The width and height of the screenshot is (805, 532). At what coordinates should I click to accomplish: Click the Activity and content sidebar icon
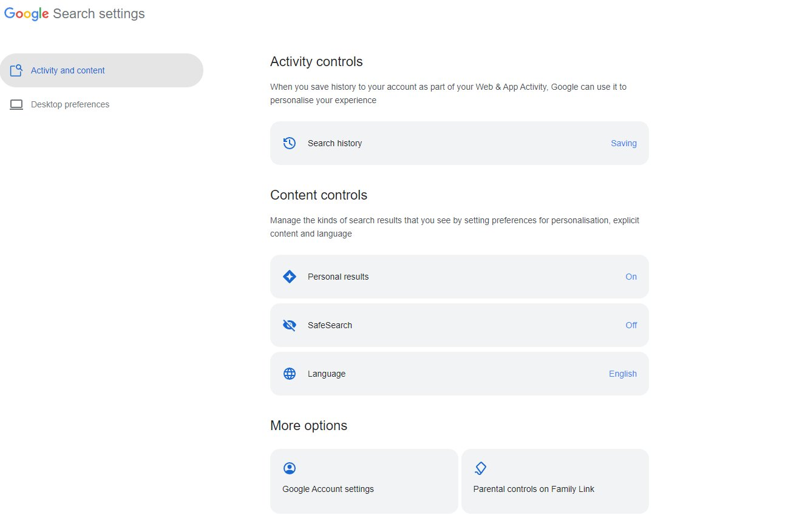click(x=16, y=70)
